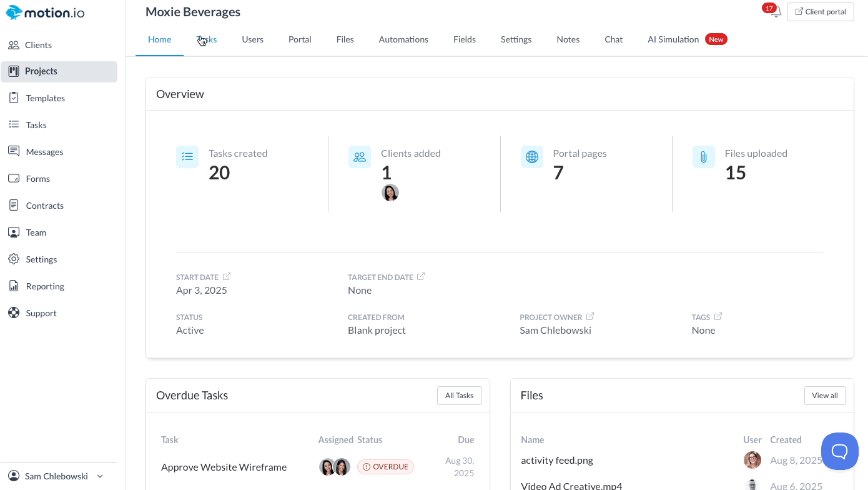Viewport: 868px width, 490px height.
Task: Edit Tags via its link icon
Action: click(718, 316)
